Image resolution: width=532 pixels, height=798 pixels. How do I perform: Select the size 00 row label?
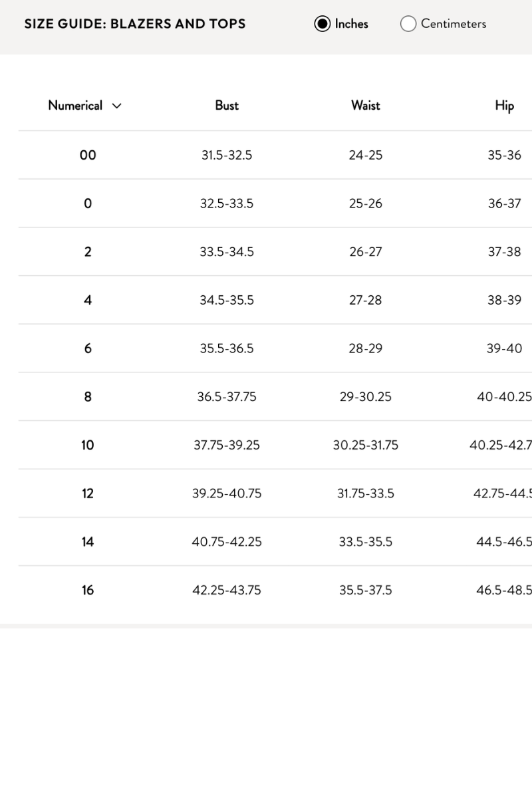point(88,155)
